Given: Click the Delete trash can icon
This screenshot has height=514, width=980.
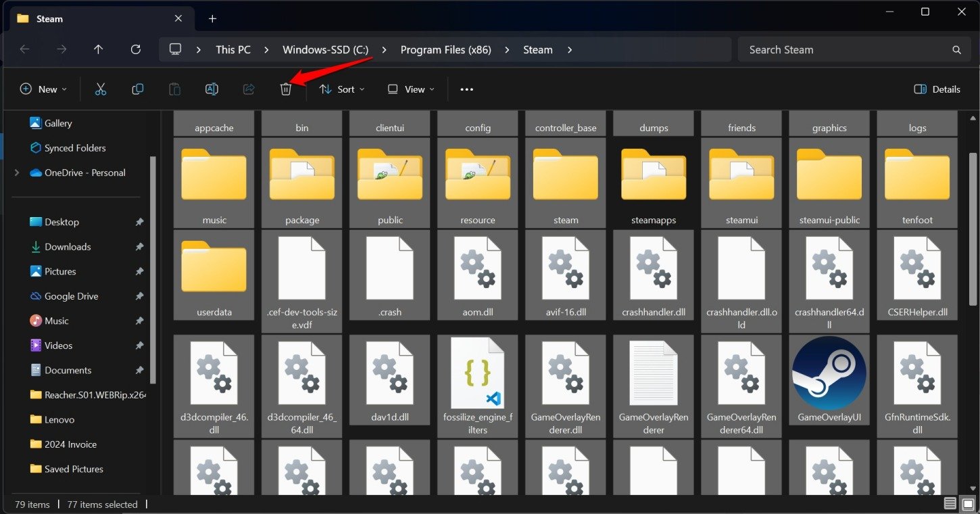Looking at the screenshot, I should [x=286, y=89].
